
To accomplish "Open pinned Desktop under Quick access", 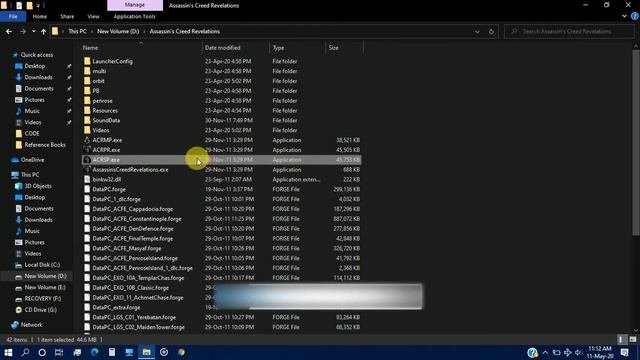I will click(x=34, y=66).
